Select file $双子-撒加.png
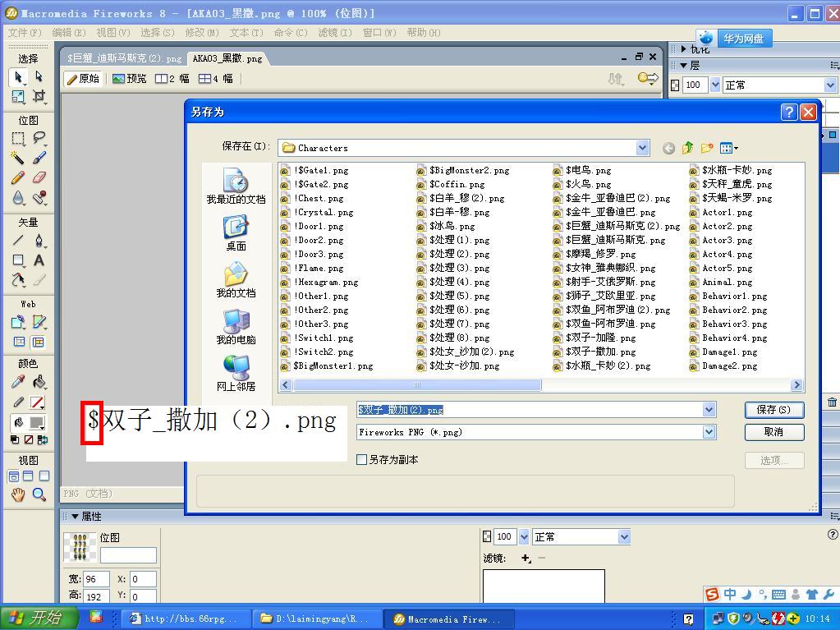Screen dimensions: 840x630 [594, 352]
